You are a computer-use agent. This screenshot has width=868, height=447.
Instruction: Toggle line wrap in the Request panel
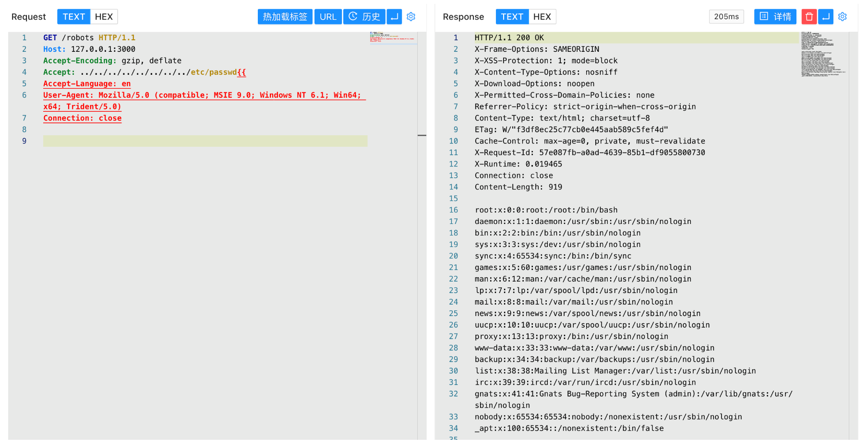point(394,17)
